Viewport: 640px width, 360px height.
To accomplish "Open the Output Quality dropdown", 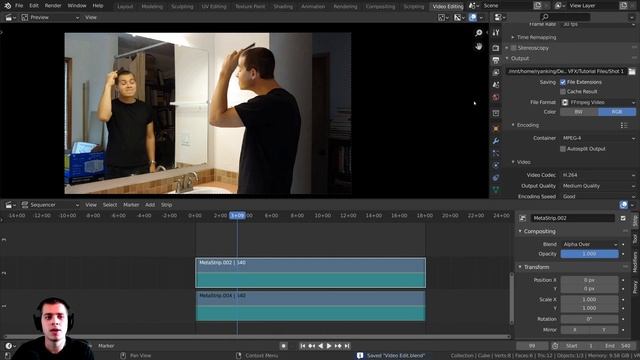I will point(598,186).
